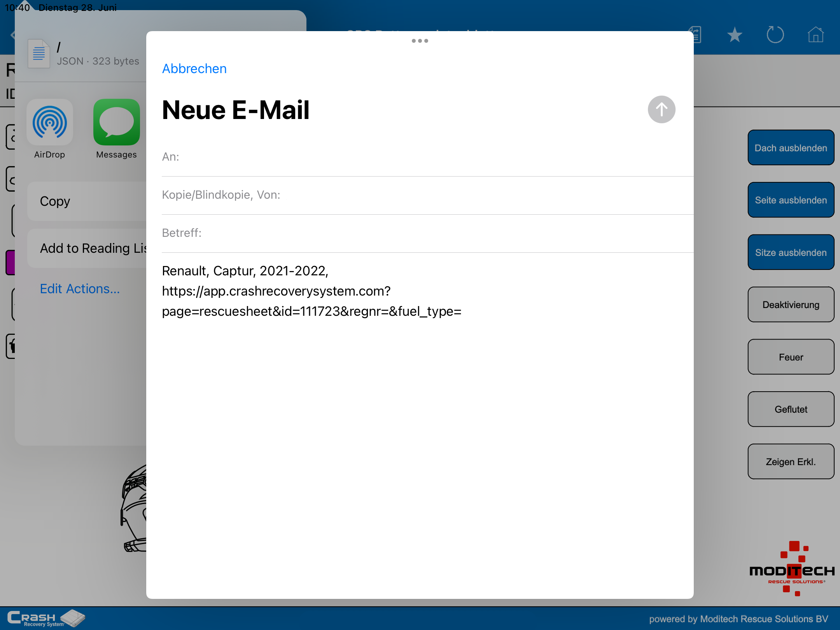Select the Feuer button
Screen dimensions: 840x630
coord(791,357)
